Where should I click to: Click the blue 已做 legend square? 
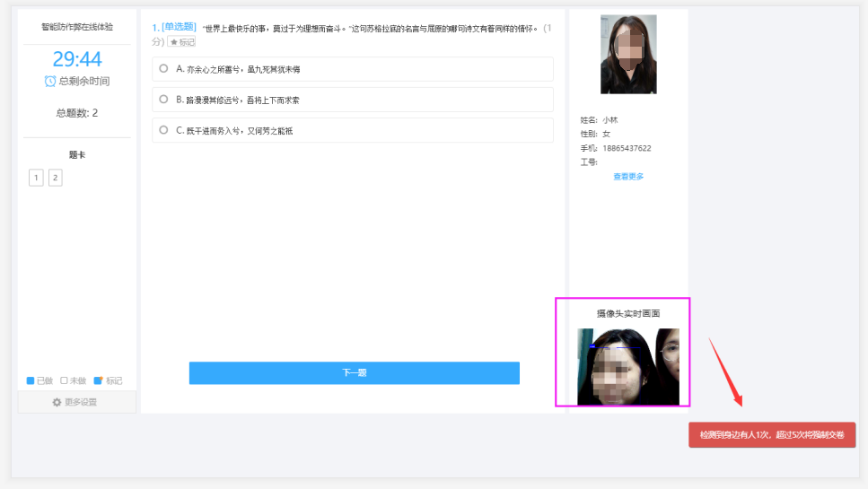(x=31, y=380)
